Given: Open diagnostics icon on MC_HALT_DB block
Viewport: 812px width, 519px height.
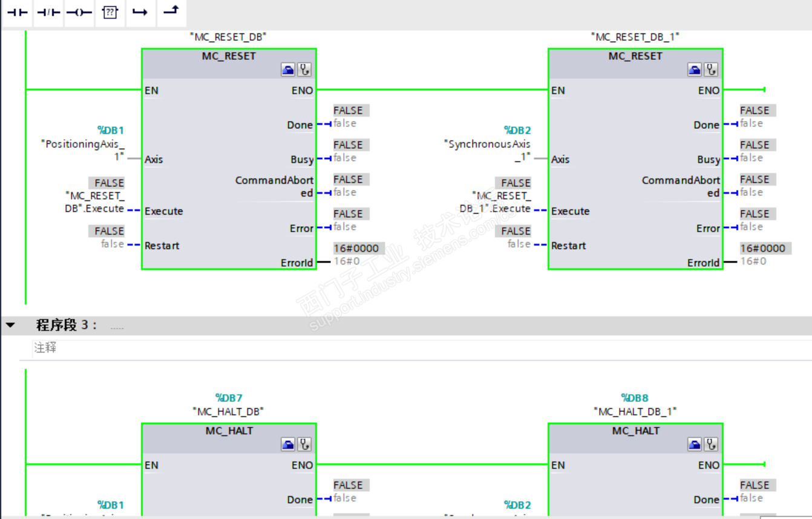Looking at the screenshot, I should (304, 445).
